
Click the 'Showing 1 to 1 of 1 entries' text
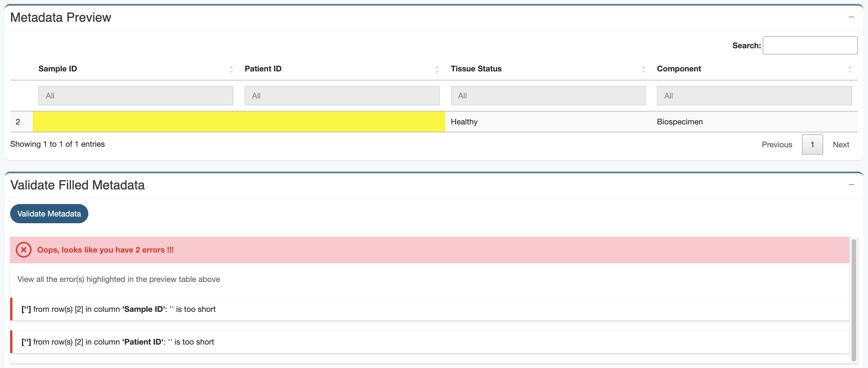[x=57, y=144]
